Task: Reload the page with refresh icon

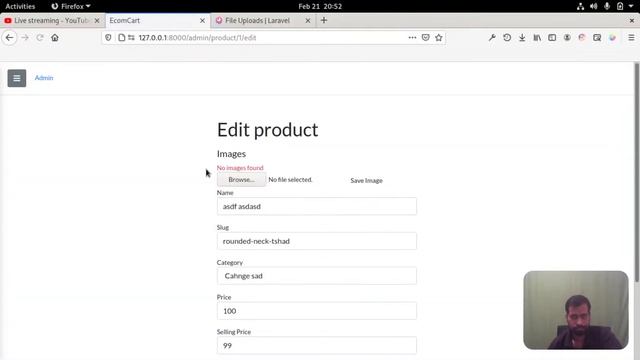Action: 40,38
